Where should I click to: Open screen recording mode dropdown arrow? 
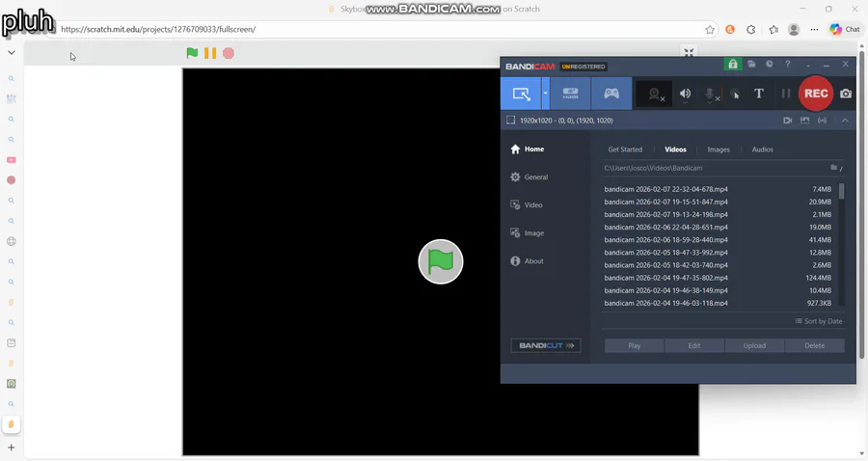point(545,94)
